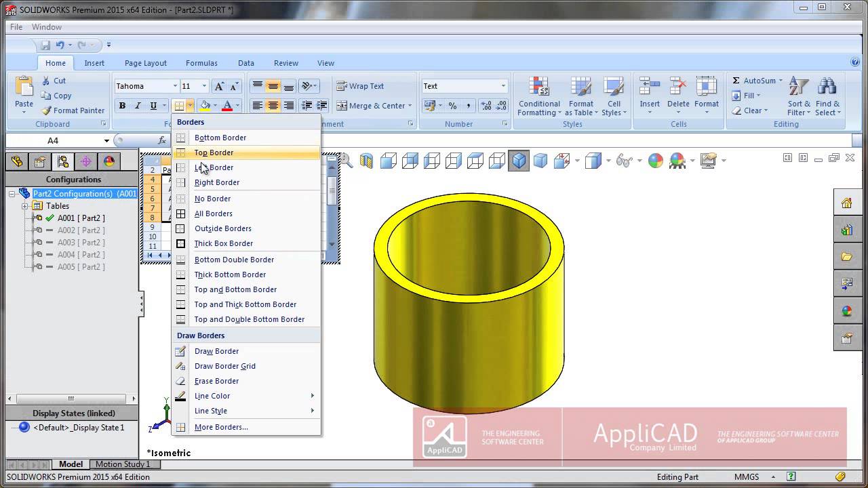Screen dimensions: 868x488
Task: Click the Name Box showing A4
Action: coord(58,140)
